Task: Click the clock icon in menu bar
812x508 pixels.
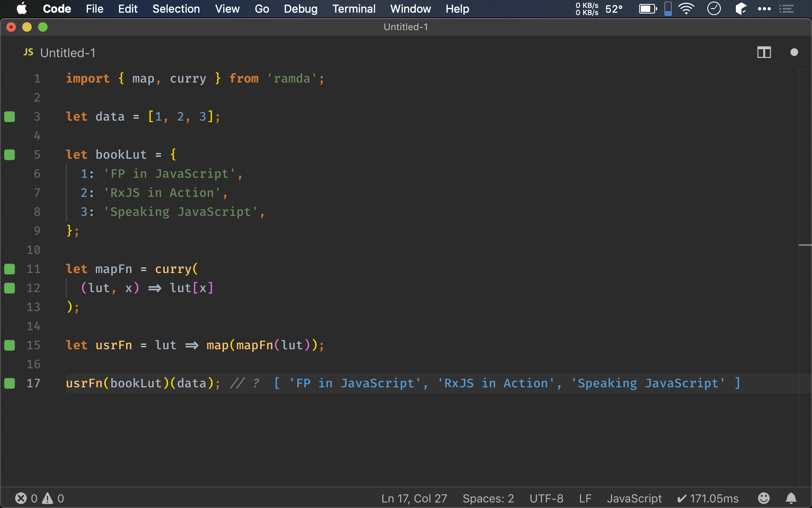Action: tap(714, 9)
